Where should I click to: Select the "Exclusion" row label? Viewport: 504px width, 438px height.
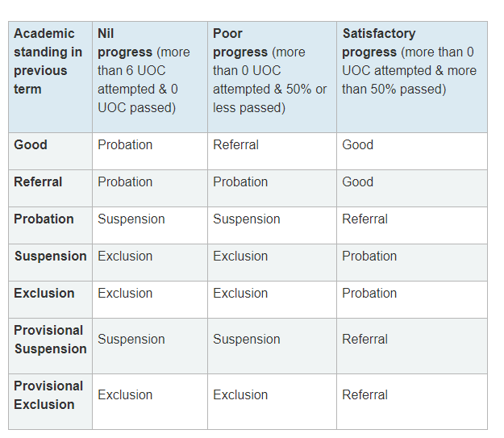(x=44, y=294)
